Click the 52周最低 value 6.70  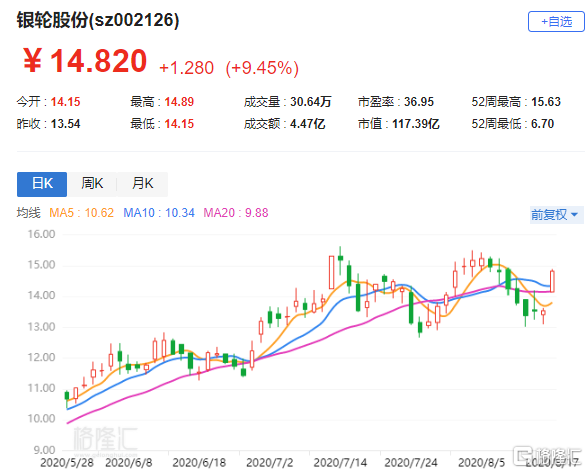(x=543, y=124)
